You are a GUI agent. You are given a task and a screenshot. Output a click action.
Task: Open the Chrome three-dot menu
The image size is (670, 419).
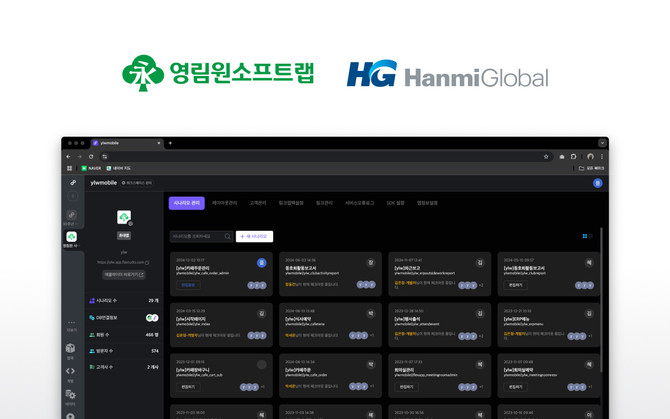pyautogui.click(x=602, y=157)
